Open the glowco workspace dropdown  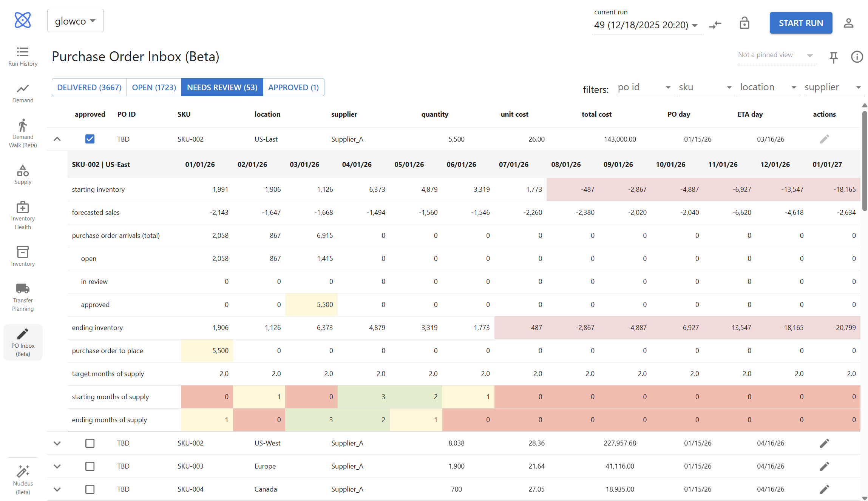tap(75, 21)
